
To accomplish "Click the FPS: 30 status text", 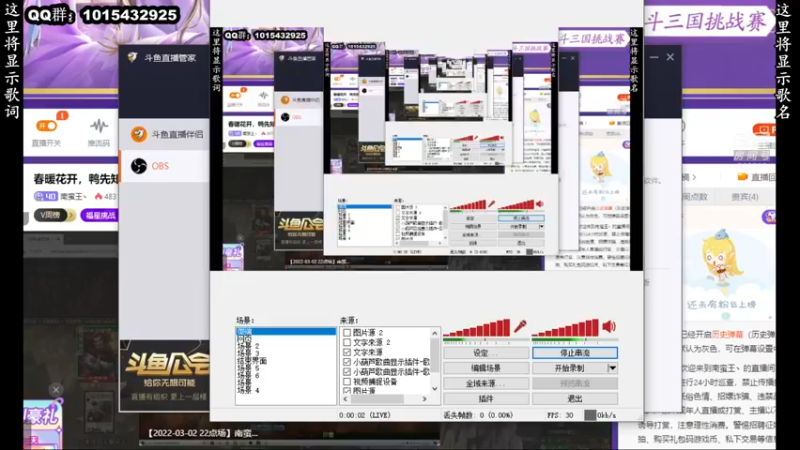I will click(x=560, y=415).
